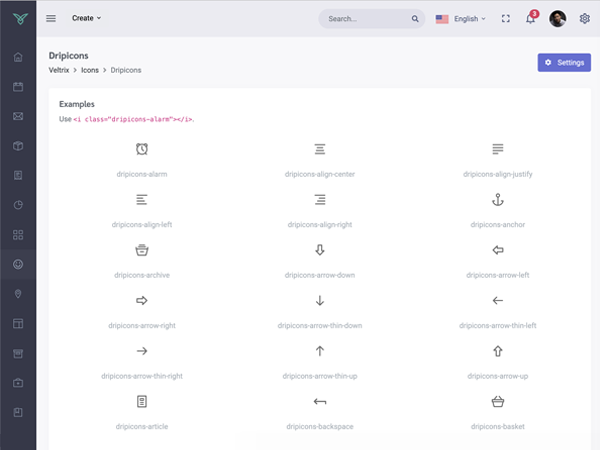Click the dripicons-basket label text
The image size is (600, 450).
click(498, 427)
